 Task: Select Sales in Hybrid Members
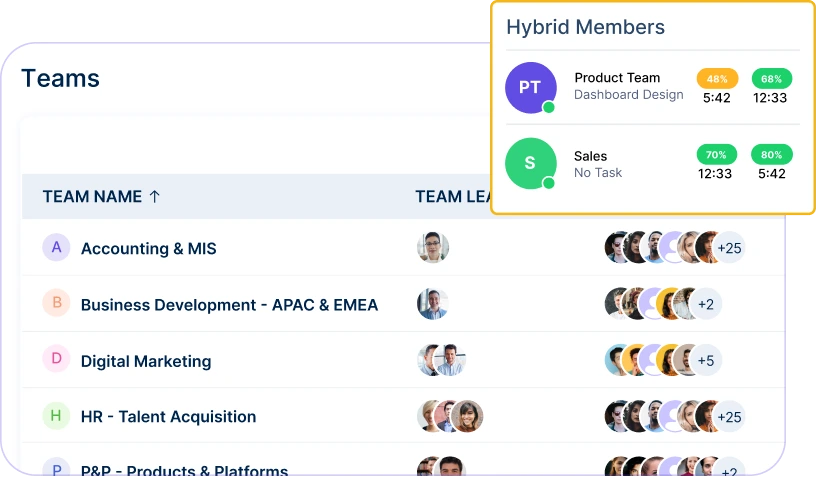(590, 156)
